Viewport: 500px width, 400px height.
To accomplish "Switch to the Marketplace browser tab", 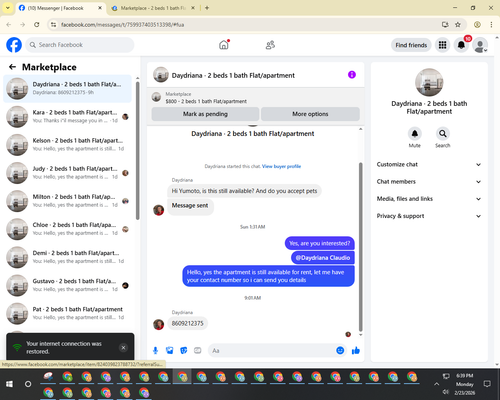I will [152, 8].
